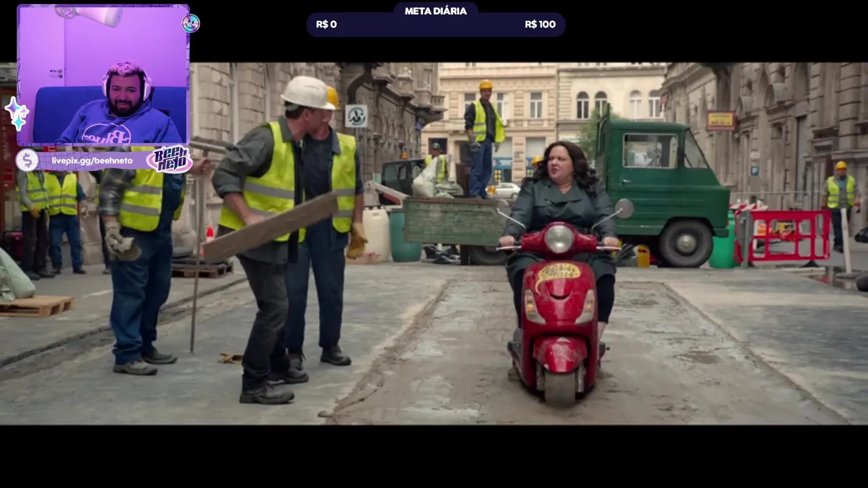This screenshot has height=488, width=868.
Task: Click the Beeh Neto logo badge
Action: click(170, 159)
